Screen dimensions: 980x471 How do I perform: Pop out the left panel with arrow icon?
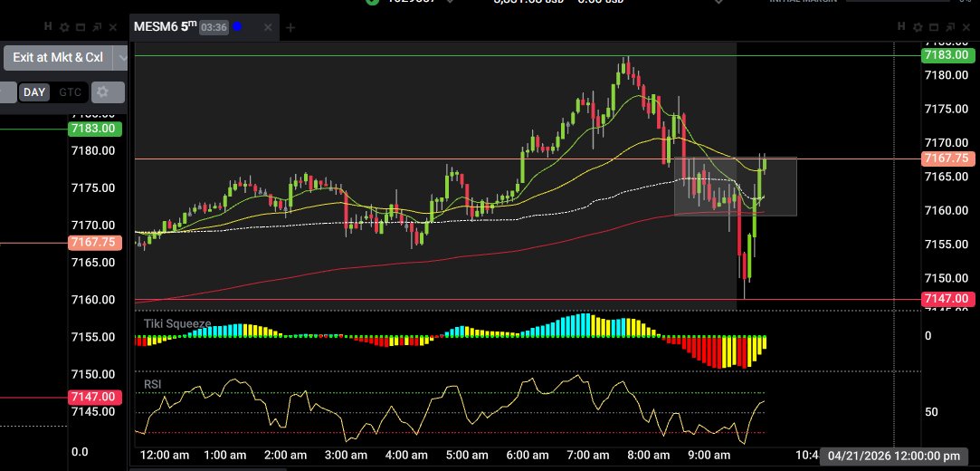(96, 27)
